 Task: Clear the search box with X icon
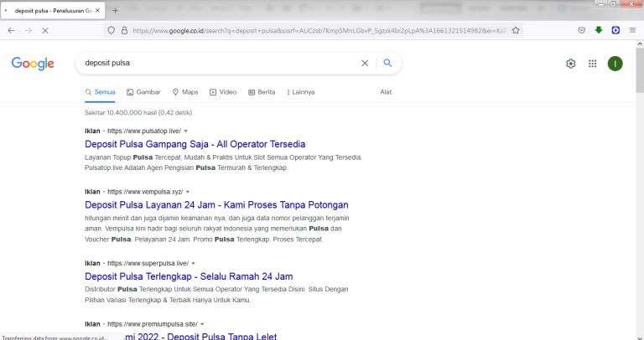pyautogui.click(x=364, y=63)
